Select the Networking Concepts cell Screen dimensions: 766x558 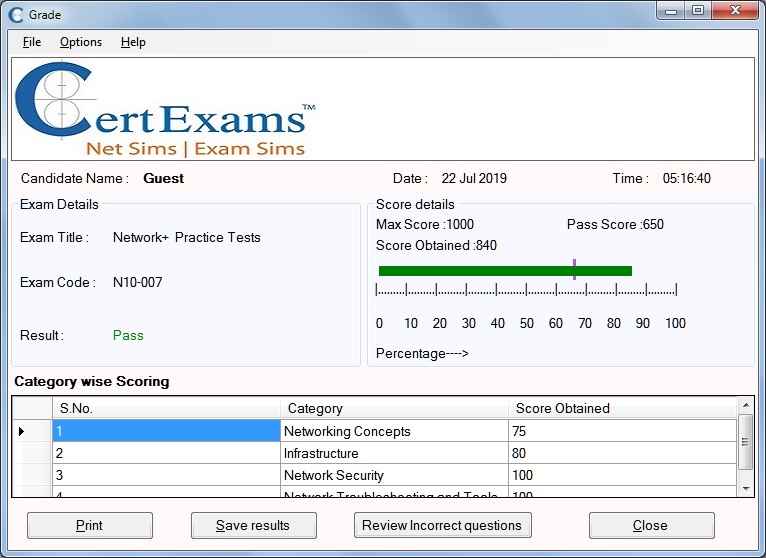point(394,431)
